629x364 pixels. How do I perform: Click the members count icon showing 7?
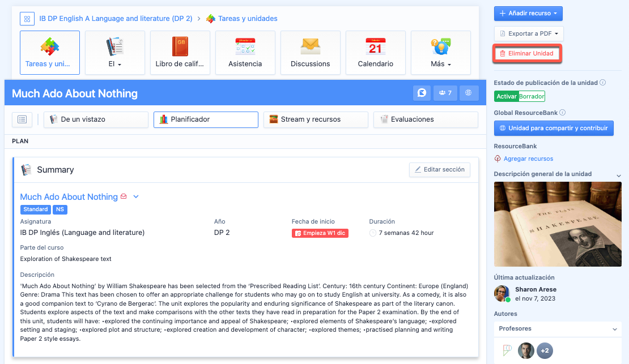(x=445, y=93)
